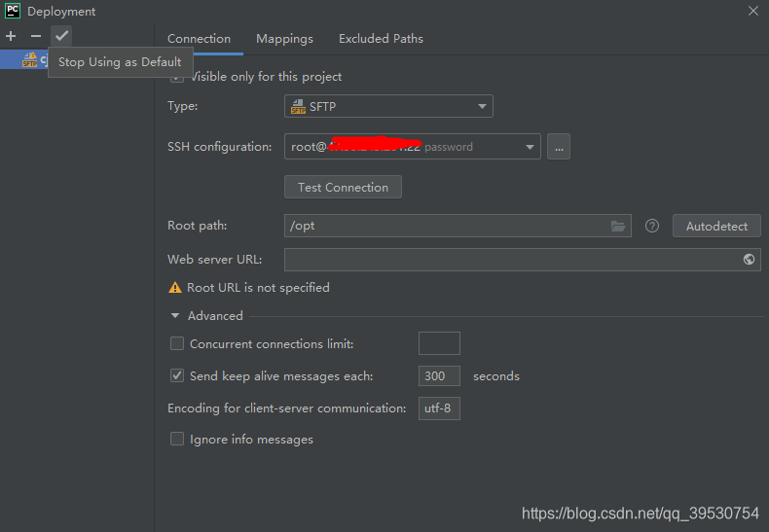Click the Concurrent connections limit value box
The image size is (769, 532).
click(x=439, y=343)
